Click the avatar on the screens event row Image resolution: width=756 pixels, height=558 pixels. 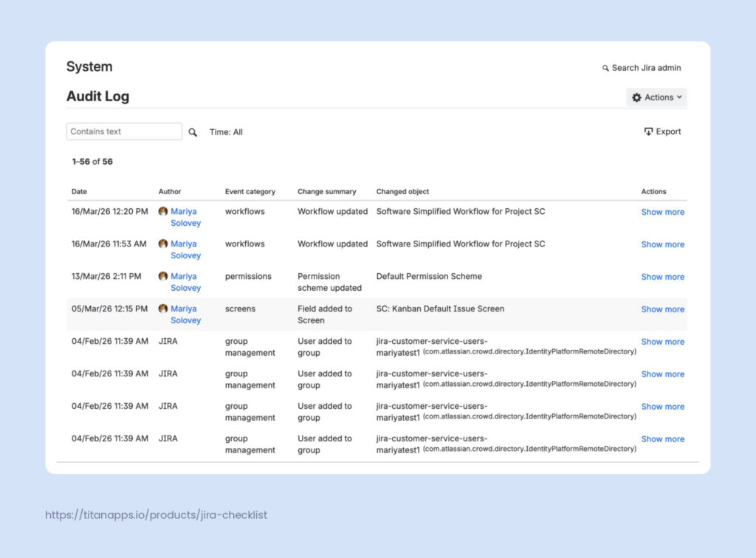(x=163, y=308)
